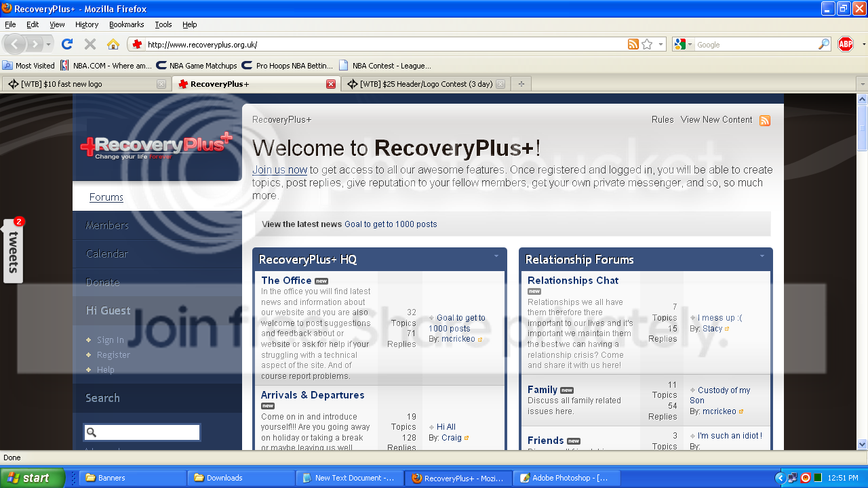Image resolution: width=868 pixels, height=488 pixels.
Task: Click View New Content
Action: click(717, 119)
